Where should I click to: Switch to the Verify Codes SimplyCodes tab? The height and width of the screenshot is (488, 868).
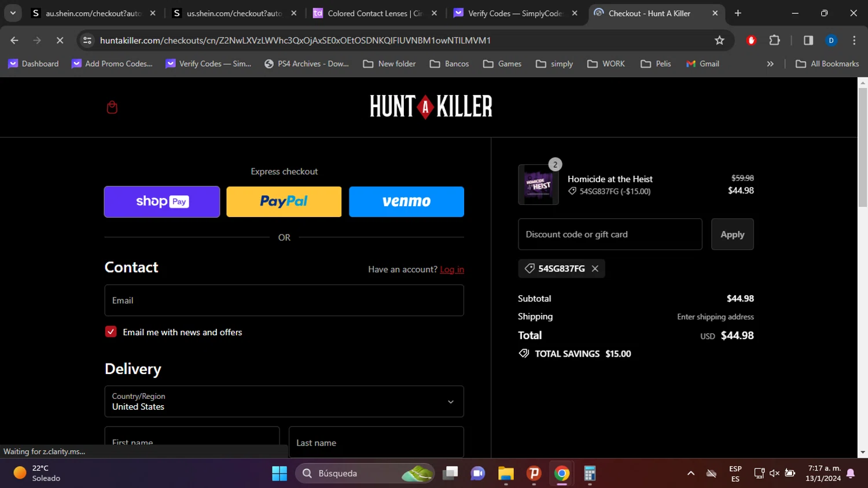[x=515, y=13]
